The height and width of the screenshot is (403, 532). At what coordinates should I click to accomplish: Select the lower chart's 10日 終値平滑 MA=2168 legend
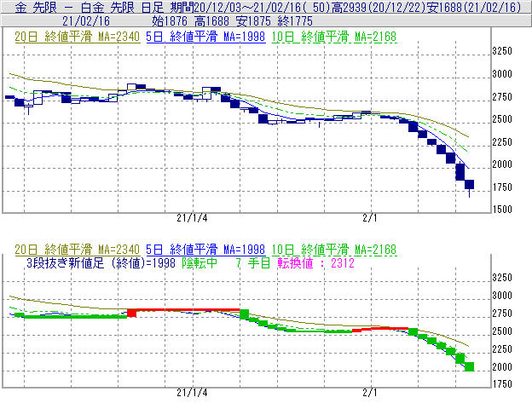tap(334, 250)
